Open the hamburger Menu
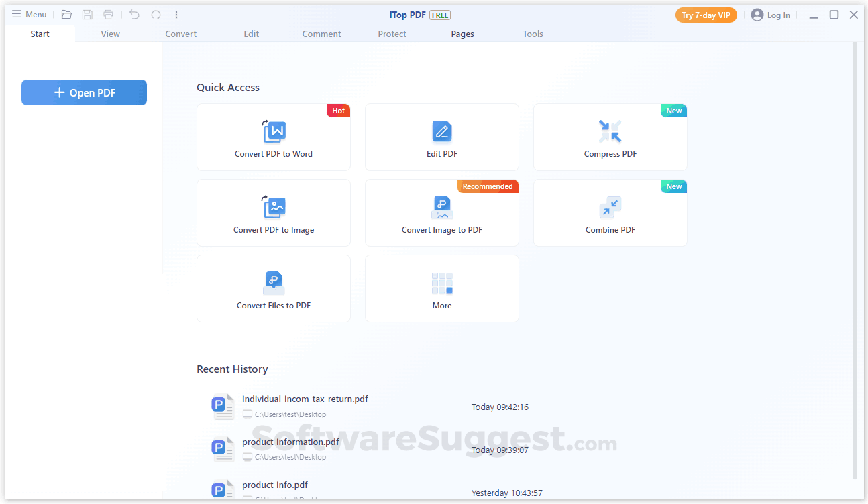Image resolution: width=868 pixels, height=504 pixels. point(29,15)
